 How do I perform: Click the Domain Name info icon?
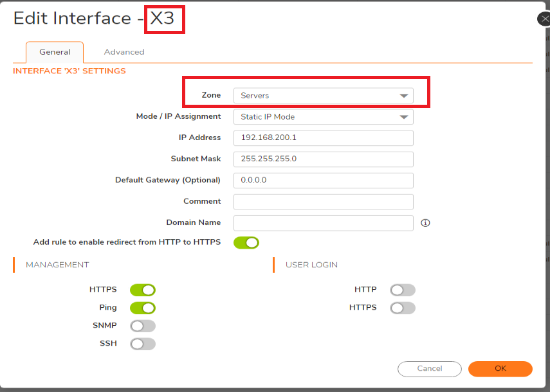coord(425,223)
